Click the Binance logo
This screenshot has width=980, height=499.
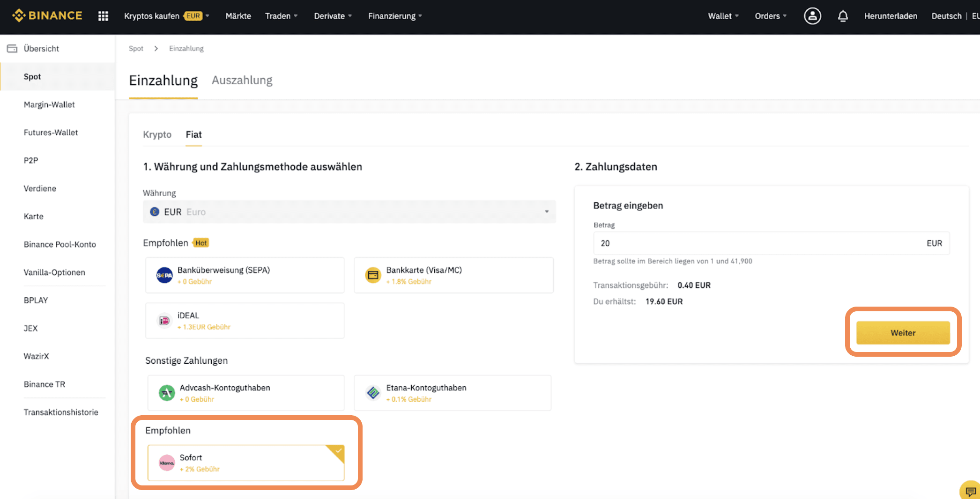coord(47,15)
